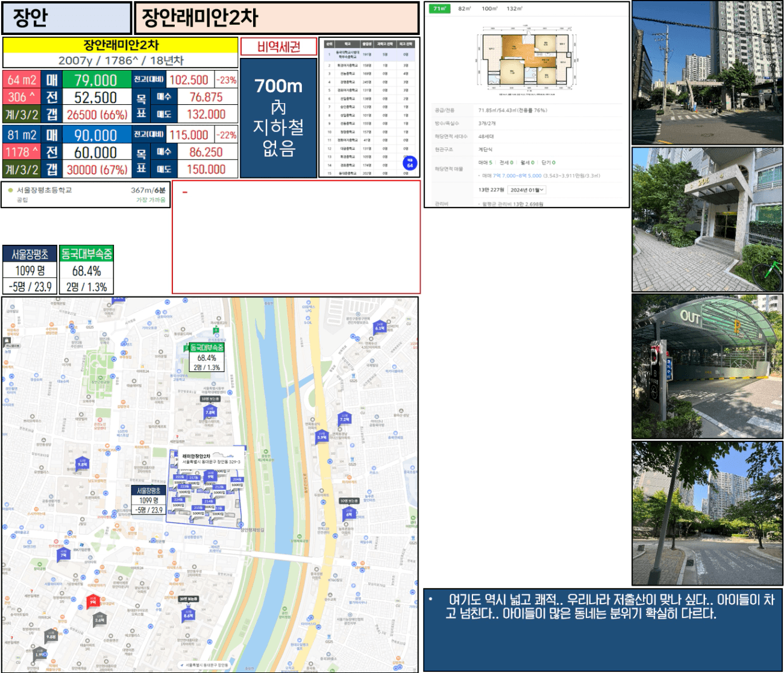Click the blue 9억 marker inside complex
Screen dimensions: 784x673
[x=211, y=475]
